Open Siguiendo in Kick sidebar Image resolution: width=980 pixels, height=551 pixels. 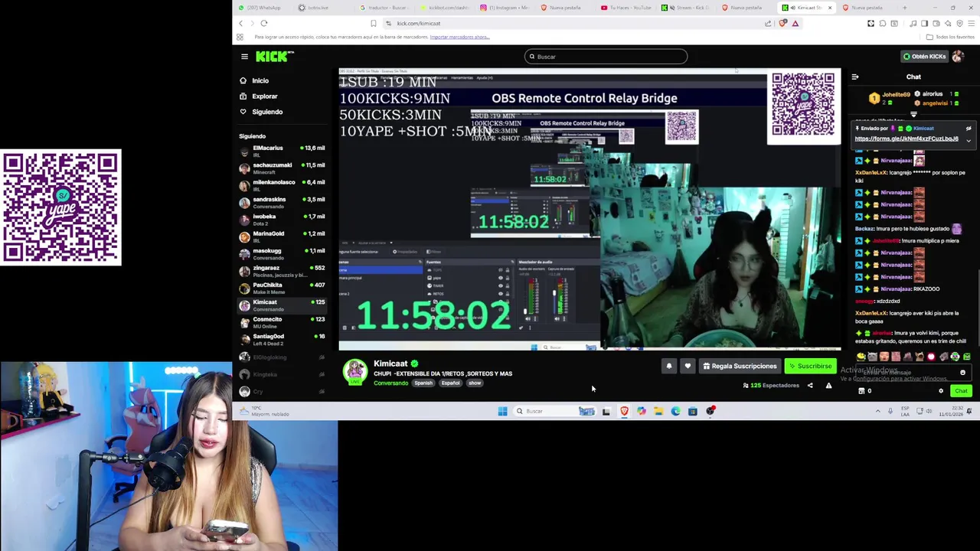point(261,112)
